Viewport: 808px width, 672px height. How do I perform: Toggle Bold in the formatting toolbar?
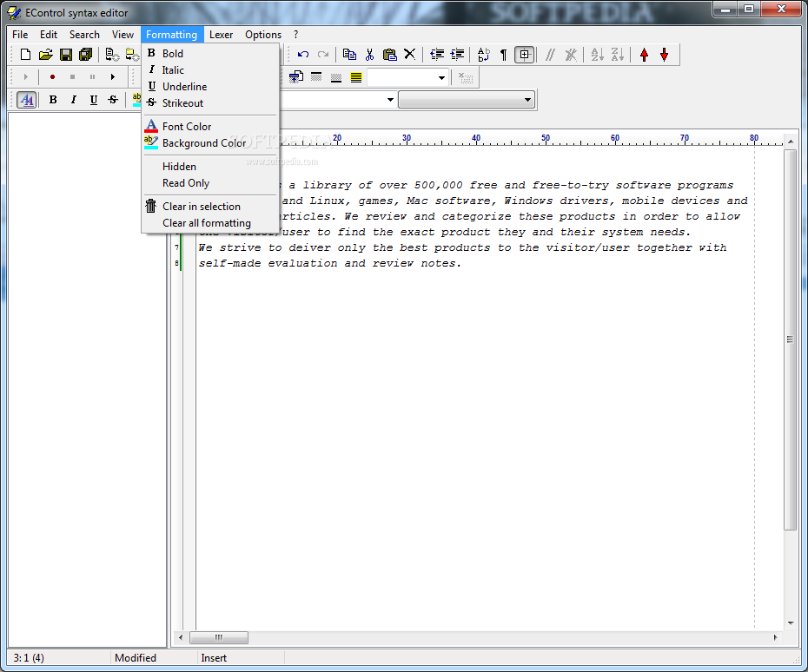(x=53, y=99)
